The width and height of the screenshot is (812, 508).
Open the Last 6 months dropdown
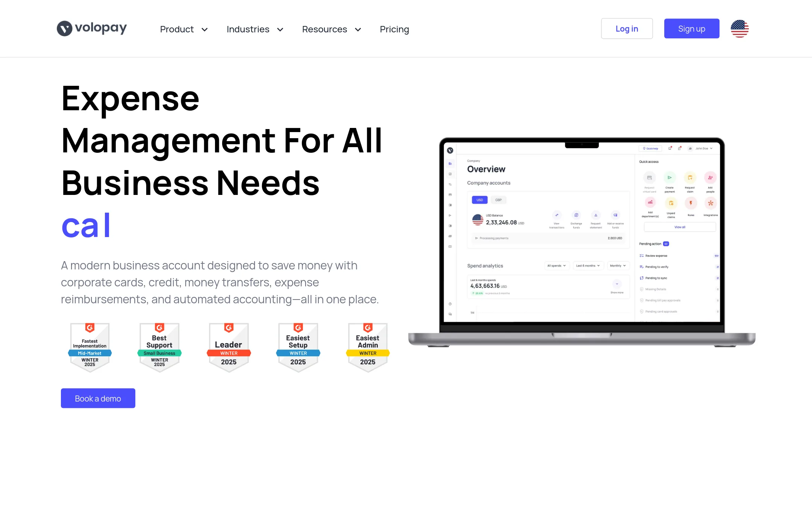[x=588, y=266]
